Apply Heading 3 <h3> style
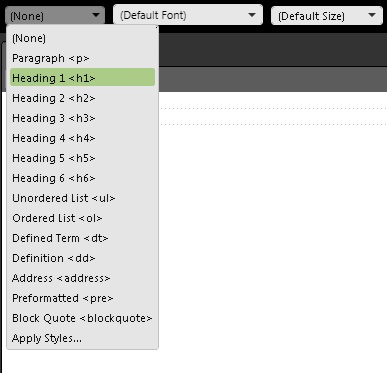This screenshot has height=373, width=387. [x=82, y=118]
